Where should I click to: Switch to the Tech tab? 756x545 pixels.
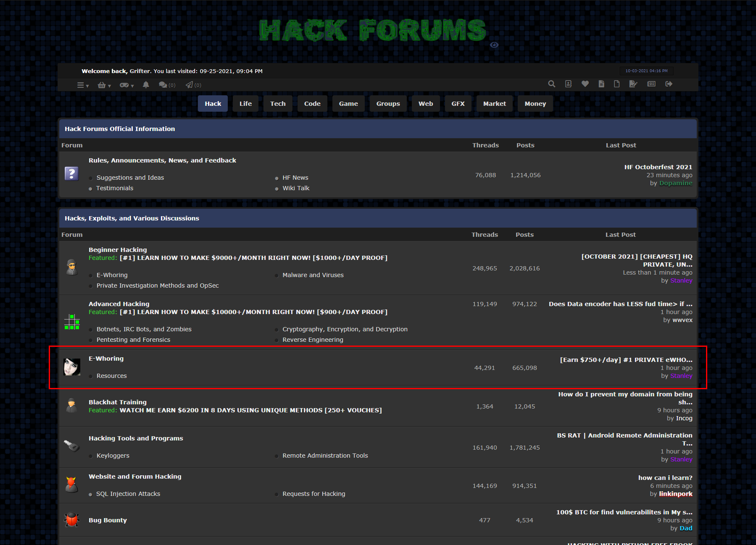point(278,104)
